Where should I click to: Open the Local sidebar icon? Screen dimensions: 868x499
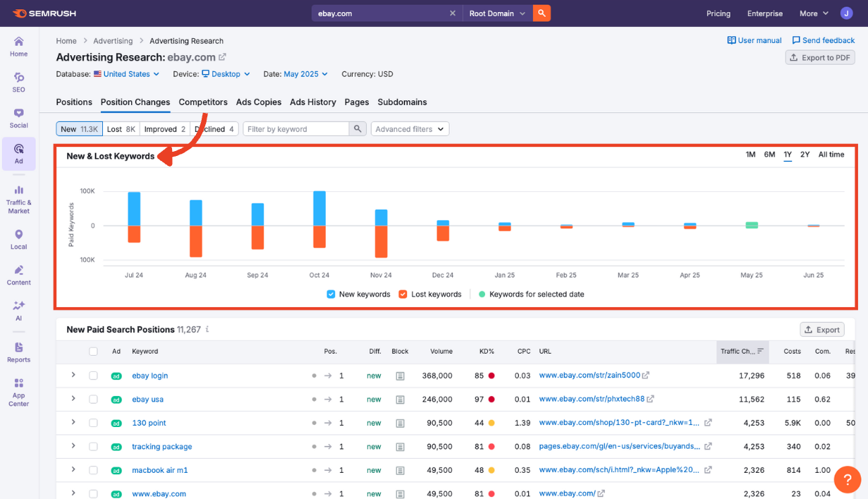pyautogui.click(x=18, y=239)
